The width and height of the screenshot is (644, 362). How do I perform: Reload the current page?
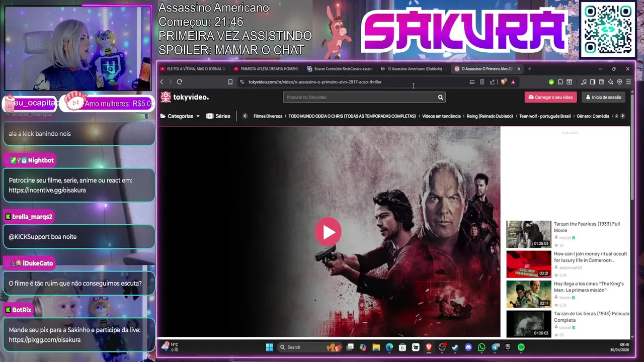tap(180, 82)
